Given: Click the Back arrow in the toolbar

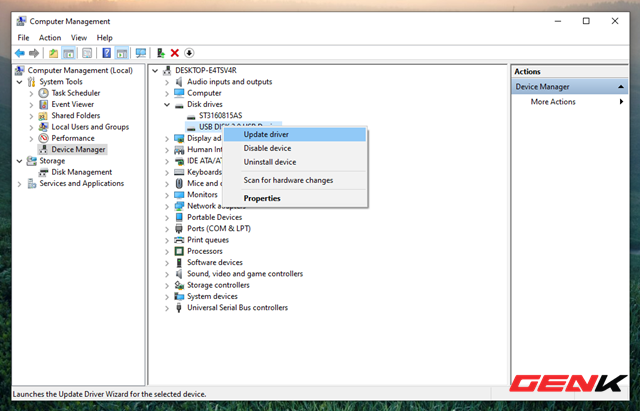Looking at the screenshot, I should point(19,53).
